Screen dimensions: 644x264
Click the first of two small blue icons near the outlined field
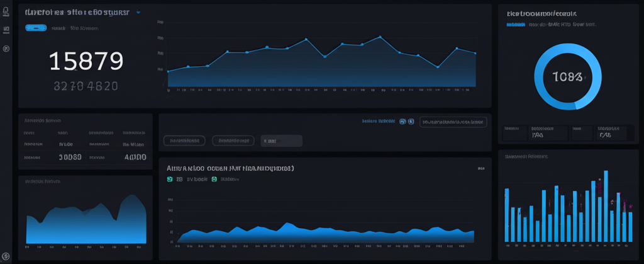(x=403, y=122)
